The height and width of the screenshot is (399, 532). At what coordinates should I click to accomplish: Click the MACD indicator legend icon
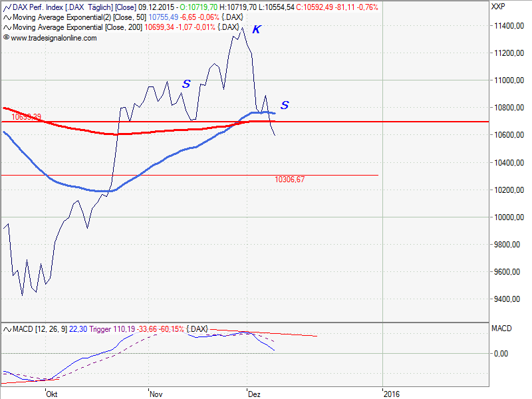tap(7, 329)
